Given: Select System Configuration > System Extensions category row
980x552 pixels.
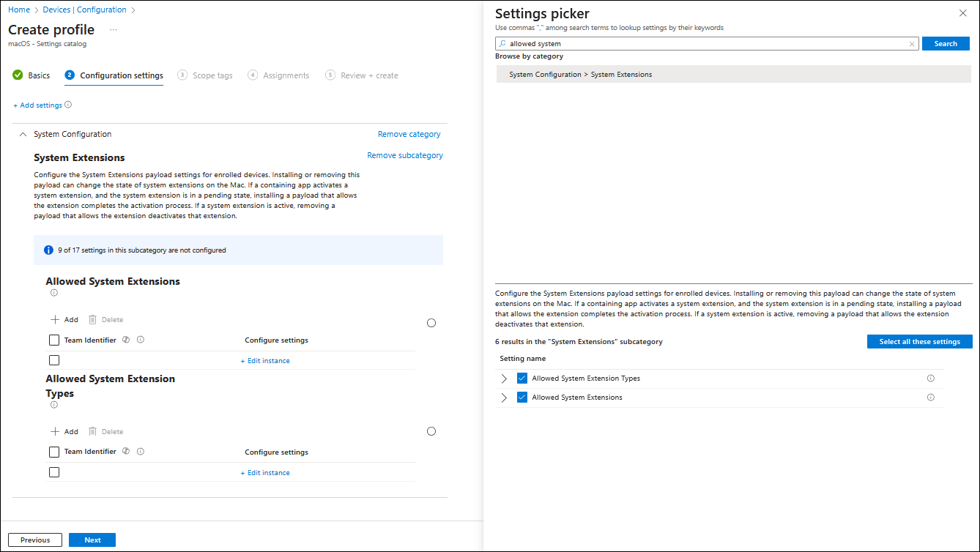Looking at the screenshot, I should (734, 74).
